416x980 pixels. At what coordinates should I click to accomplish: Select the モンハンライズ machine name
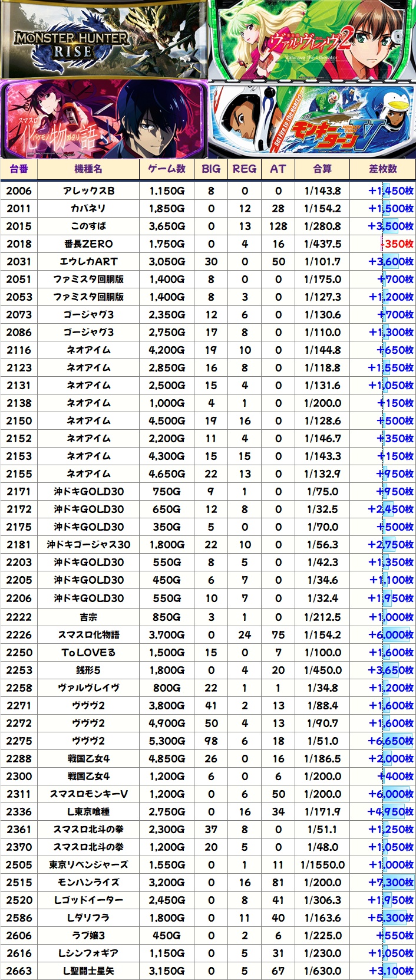pos(88,883)
